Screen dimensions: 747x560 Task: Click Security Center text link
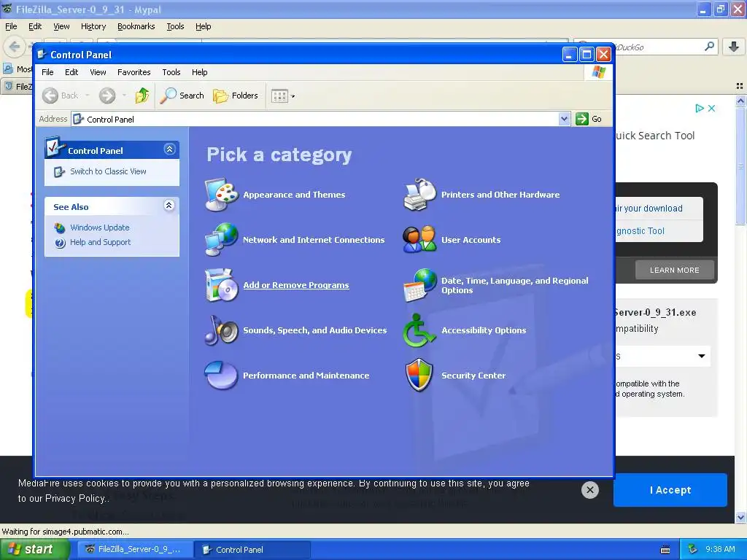point(473,376)
